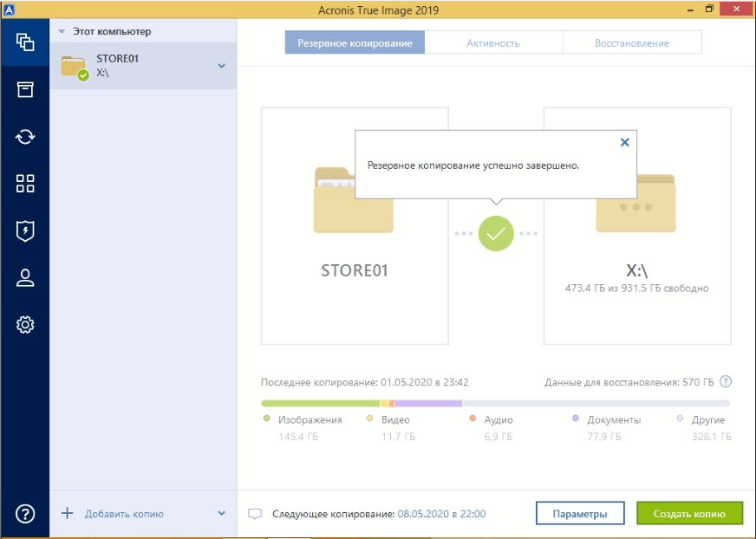Click 'Добавить копию' link
Screen dimensions: 756x539
124,514
